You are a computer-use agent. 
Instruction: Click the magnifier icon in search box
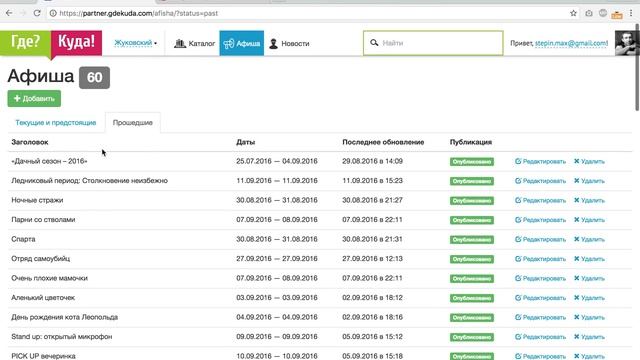point(374,42)
